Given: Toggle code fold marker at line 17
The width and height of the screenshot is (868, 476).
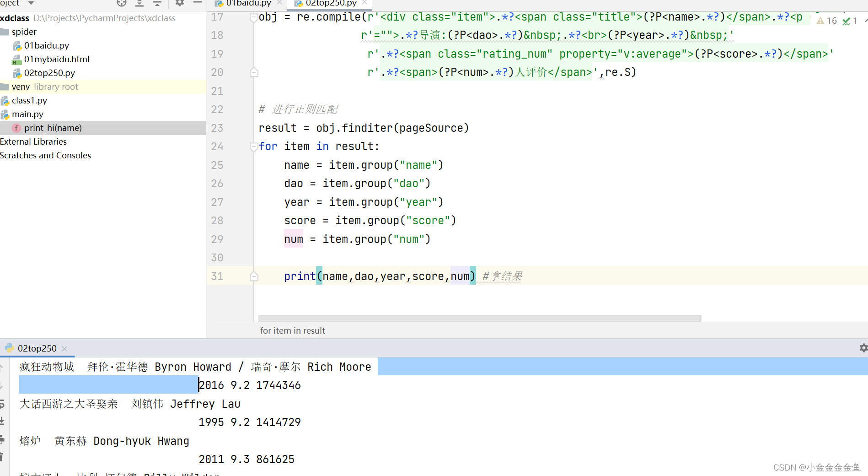Looking at the screenshot, I should 254,17.
